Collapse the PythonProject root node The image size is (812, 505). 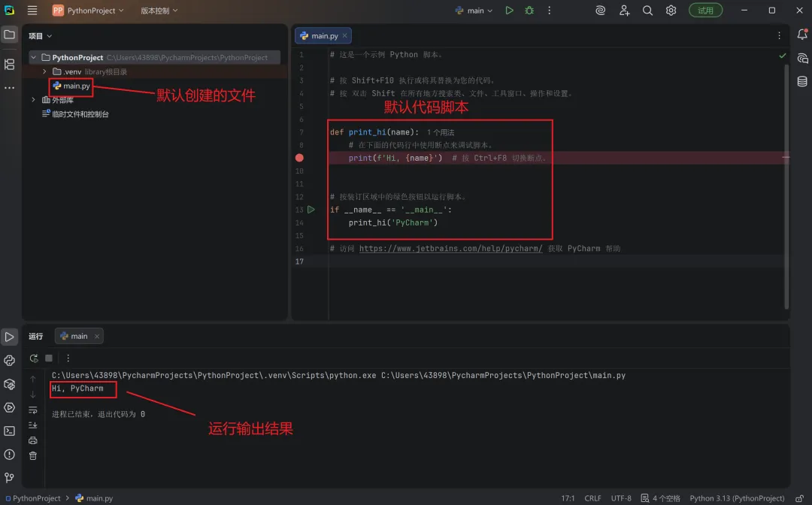point(34,57)
